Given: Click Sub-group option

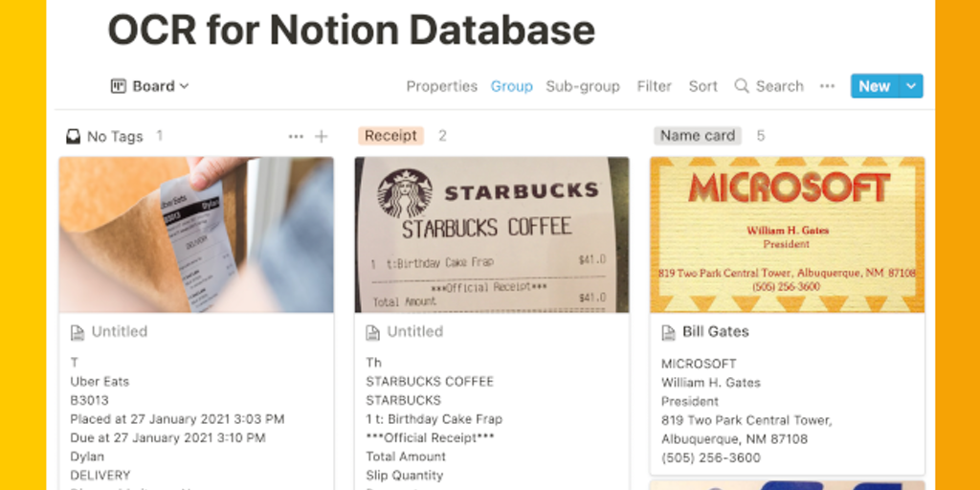Looking at the screenshot, I should [x=582, y=86].
